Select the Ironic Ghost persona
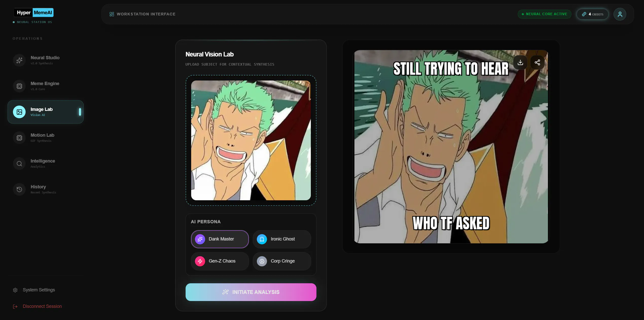The image size is (644, 320). click(x=282, y=239)
